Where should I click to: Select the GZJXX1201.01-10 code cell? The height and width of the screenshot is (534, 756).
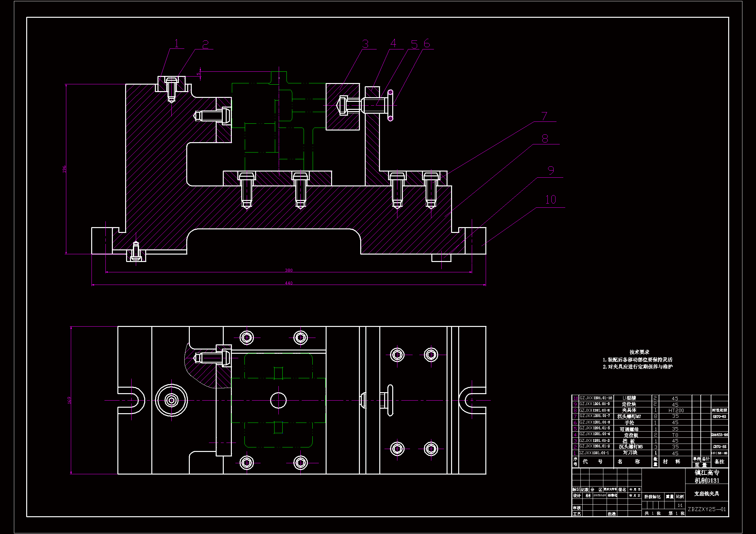(596, 398)
